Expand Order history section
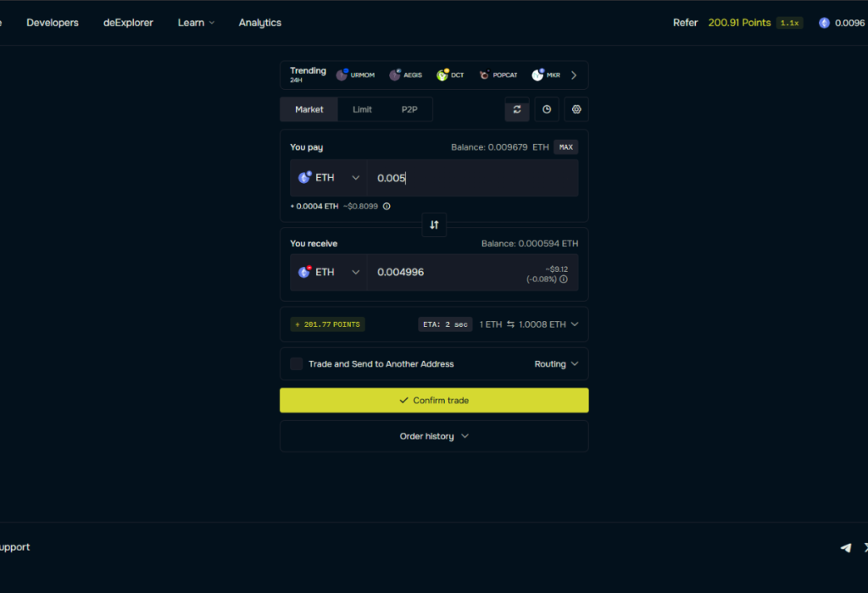The width and height of the screenshot is (868, 593). pyautogui.click(x=434, y=436)
